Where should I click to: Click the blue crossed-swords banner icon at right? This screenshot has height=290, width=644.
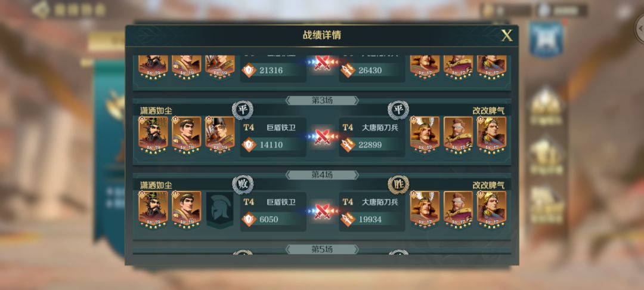point(546,39)
